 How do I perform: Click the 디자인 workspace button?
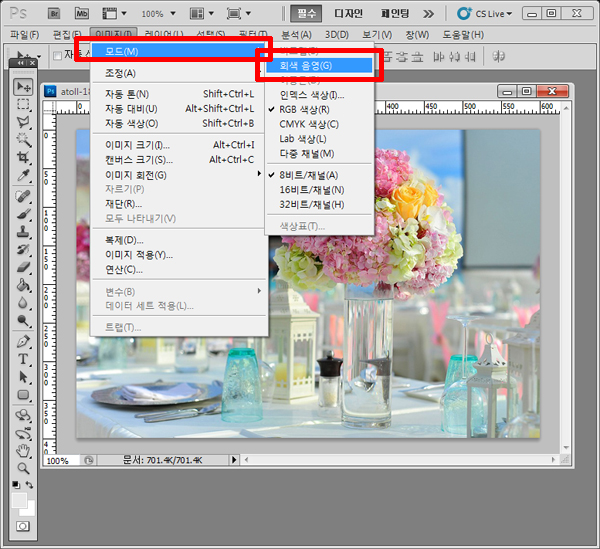[348, 14]
